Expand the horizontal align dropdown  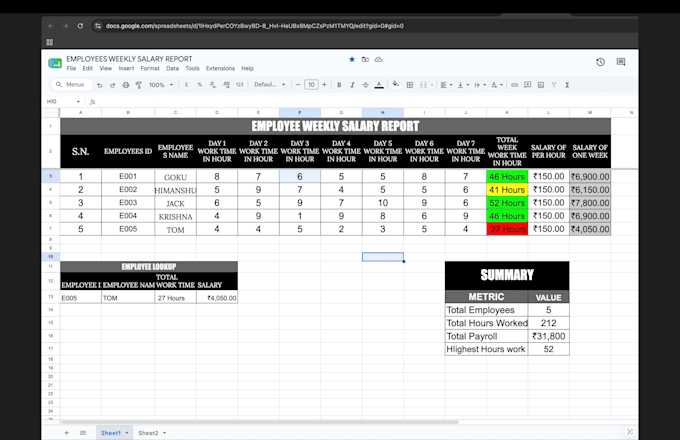[x=451, y=85]
